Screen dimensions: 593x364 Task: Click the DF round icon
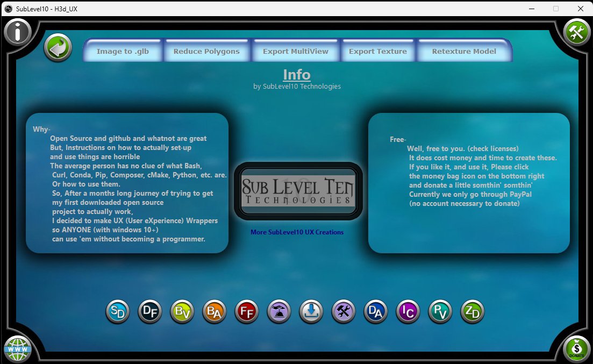point(150,311)
